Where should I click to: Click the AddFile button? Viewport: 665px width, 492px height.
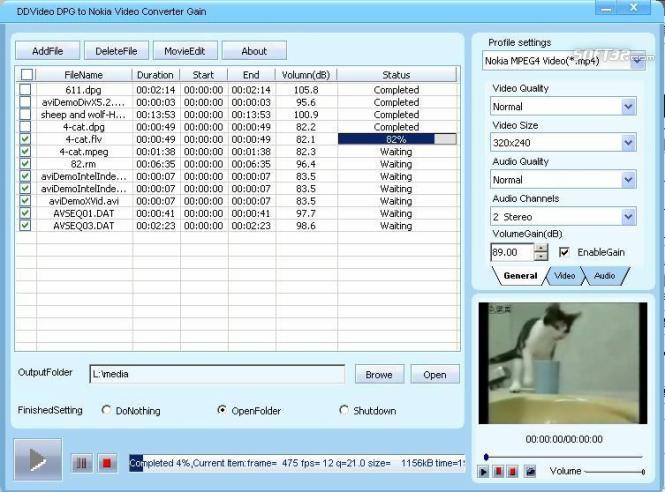[48, 51]
